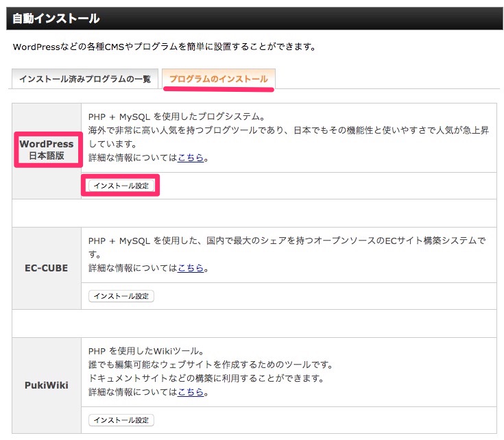This screenshot has width=504, height=440.
Task: Open the こちら link in EC-CUBE description
Action: (x=191, y=268)
